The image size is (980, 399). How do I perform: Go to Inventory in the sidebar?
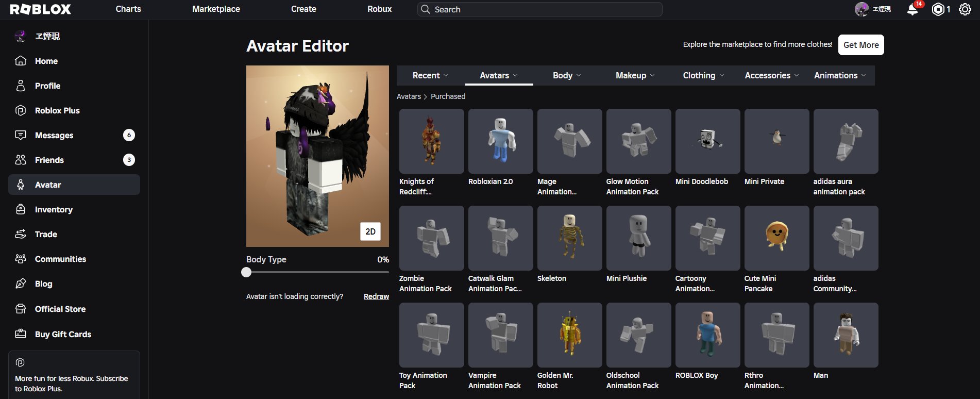(x=74, y=209)
